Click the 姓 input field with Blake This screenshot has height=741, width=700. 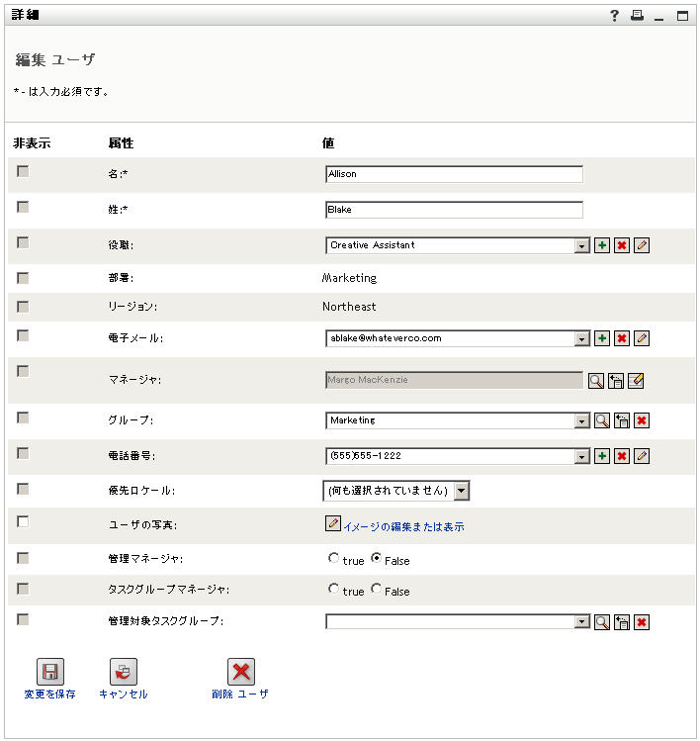tap(455, 210)
